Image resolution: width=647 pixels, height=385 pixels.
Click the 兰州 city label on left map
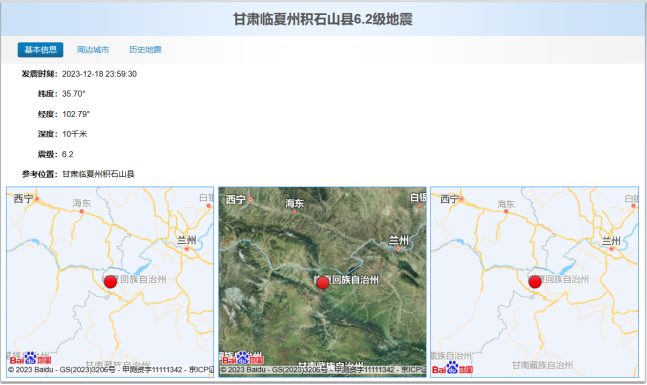click(x=187, y=240)
